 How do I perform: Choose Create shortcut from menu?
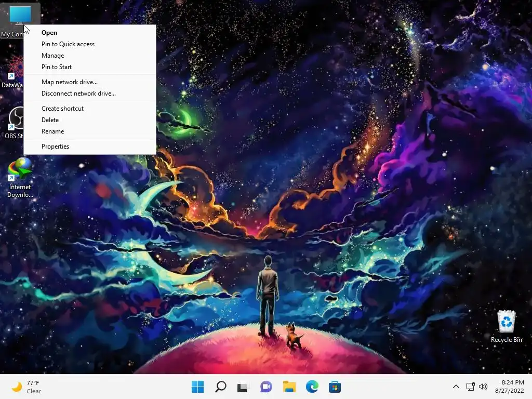tap(89, 109)
